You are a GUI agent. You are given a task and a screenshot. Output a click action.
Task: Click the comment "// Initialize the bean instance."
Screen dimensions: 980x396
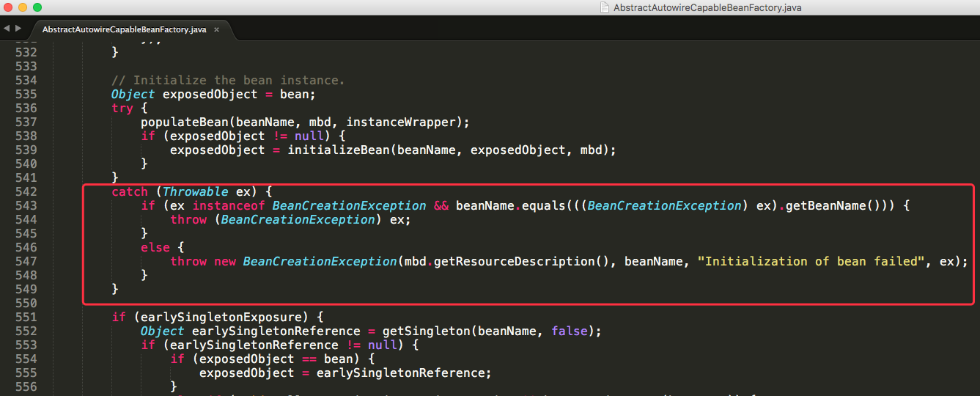point(228,80)
